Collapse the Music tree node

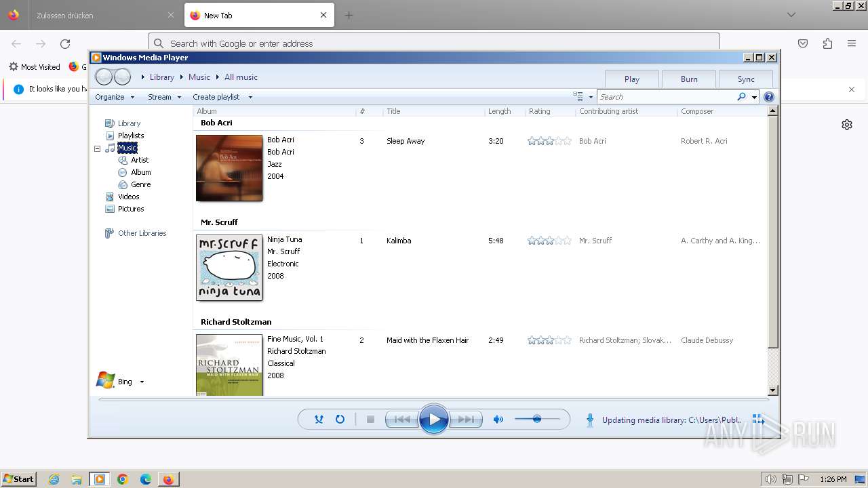(x=97, y=148)
